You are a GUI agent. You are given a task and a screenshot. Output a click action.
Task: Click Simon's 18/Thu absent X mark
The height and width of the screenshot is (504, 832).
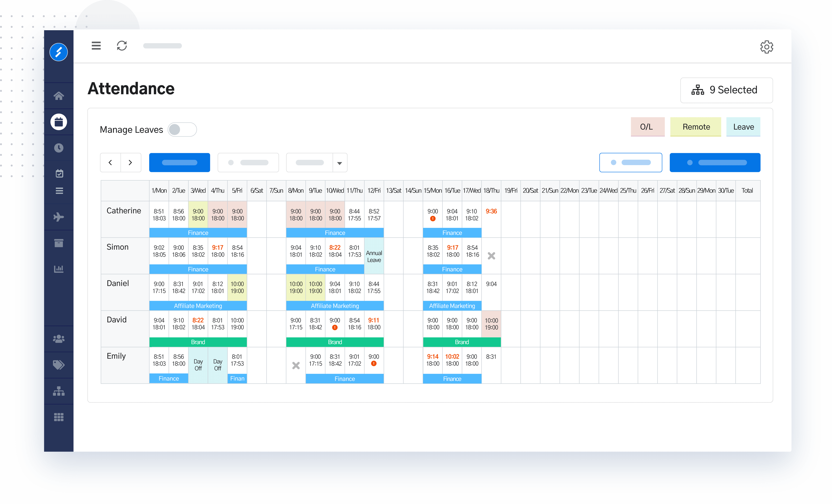pos(491,256)
